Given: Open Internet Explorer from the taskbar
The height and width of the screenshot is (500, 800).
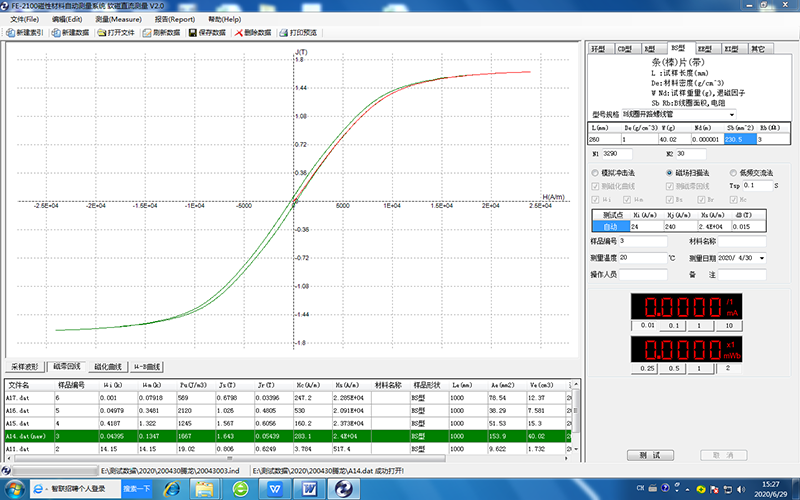Looking at the screenshot, I should (172, 489).
